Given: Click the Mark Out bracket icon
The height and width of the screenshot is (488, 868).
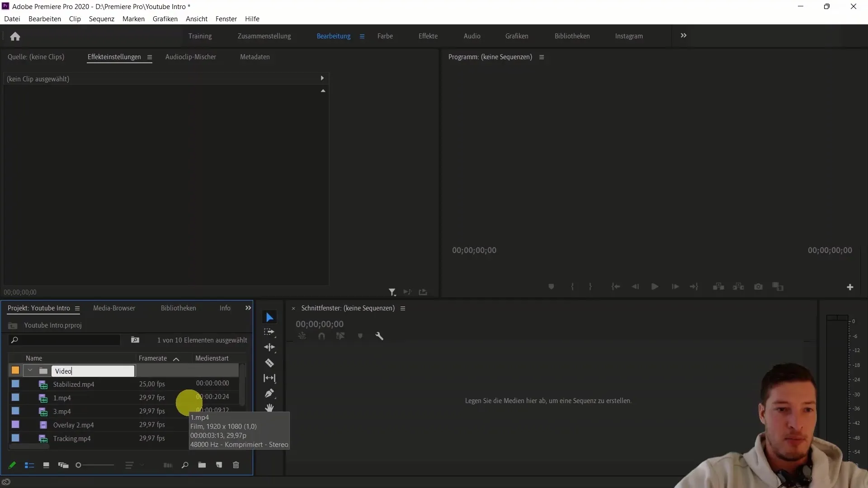Looking at the screenshot, I should click(590, 287).
